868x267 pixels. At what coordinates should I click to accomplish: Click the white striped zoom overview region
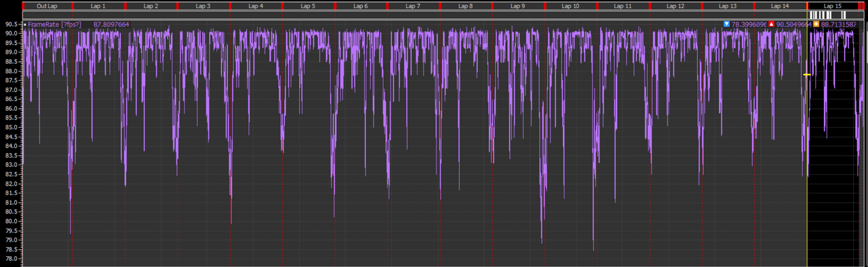(827, 14)
